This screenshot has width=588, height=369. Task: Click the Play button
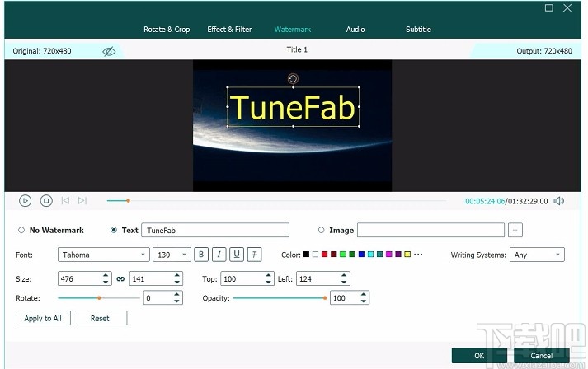tap(25, 201)
